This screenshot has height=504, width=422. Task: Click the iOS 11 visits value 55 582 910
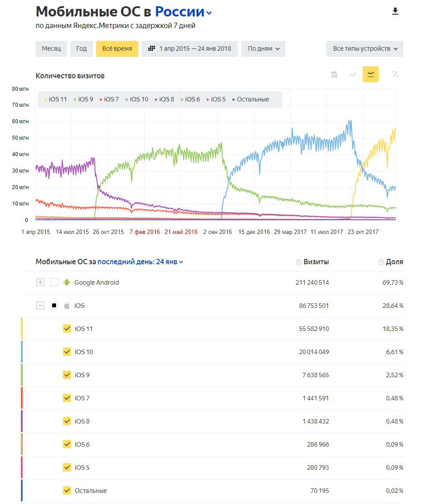click(314, 329)
